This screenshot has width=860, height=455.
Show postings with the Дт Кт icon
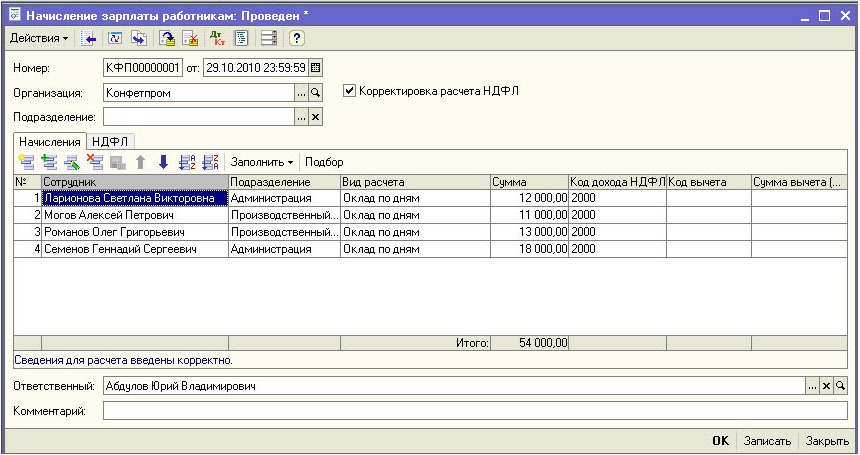coord(218,38)
